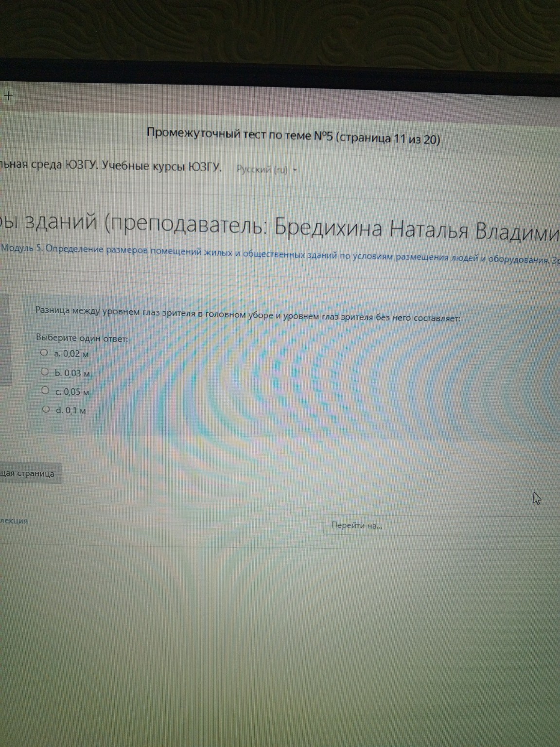This screenshot has width=560, height=747.
Task: Select answer b. 0,03 м
Action: coord(45,371)
